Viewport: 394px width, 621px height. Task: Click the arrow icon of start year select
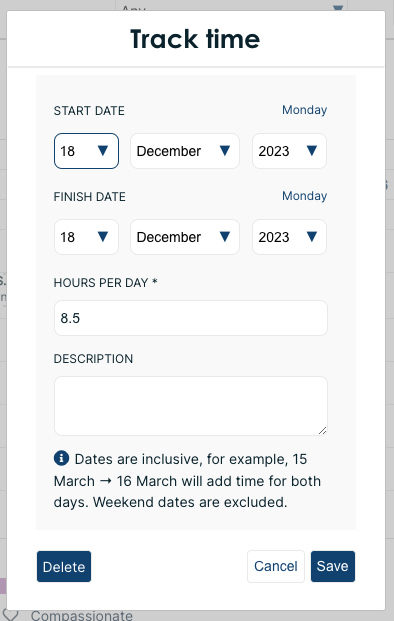[x=312, y=150]
